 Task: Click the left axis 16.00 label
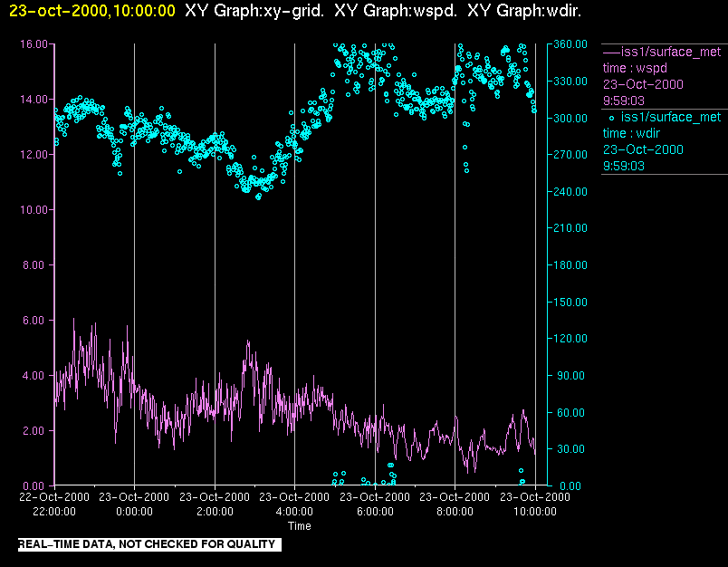34,44
